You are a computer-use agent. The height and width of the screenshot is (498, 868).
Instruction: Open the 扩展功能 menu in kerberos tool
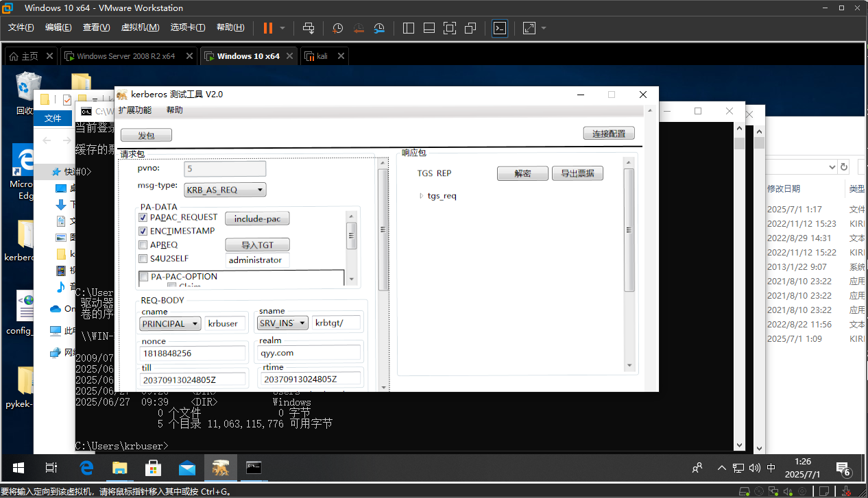coord(135,110)
